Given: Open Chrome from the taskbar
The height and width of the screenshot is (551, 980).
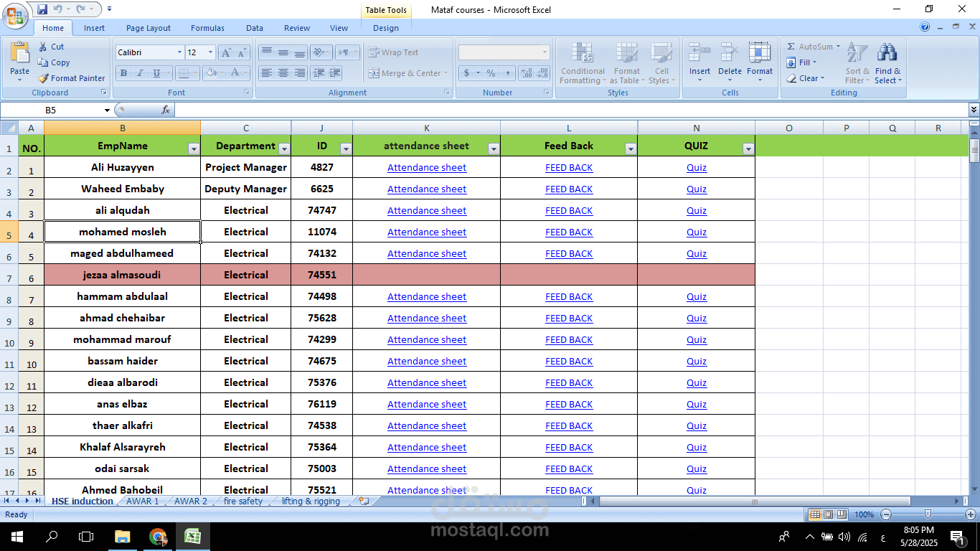Looking at the screenshot, I should [x=158, y=536].
